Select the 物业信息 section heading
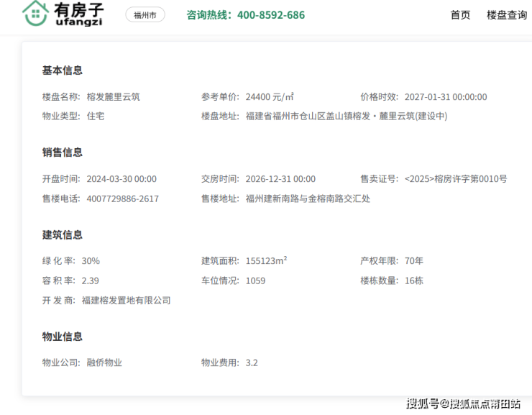Screen dimensions: 532x415 tap(63, 337)
